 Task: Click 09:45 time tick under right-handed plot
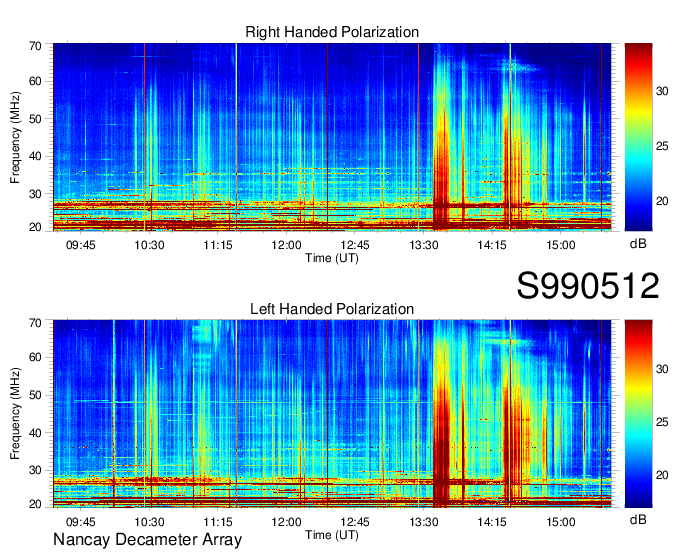pos(81,245)
